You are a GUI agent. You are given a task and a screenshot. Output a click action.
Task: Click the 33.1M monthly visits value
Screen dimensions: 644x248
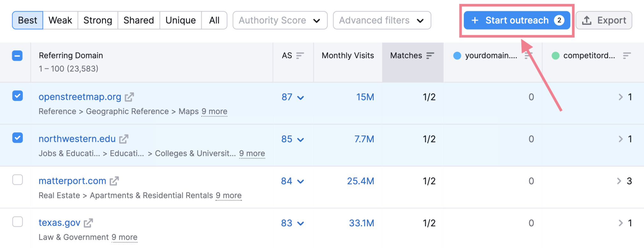tap(362, 223)
